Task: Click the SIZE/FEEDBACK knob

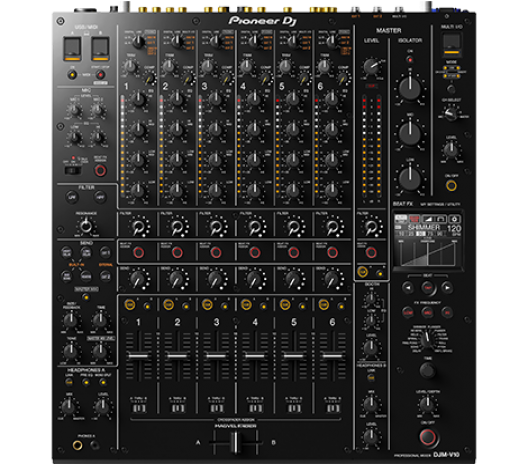Action: tap(71, 320)
